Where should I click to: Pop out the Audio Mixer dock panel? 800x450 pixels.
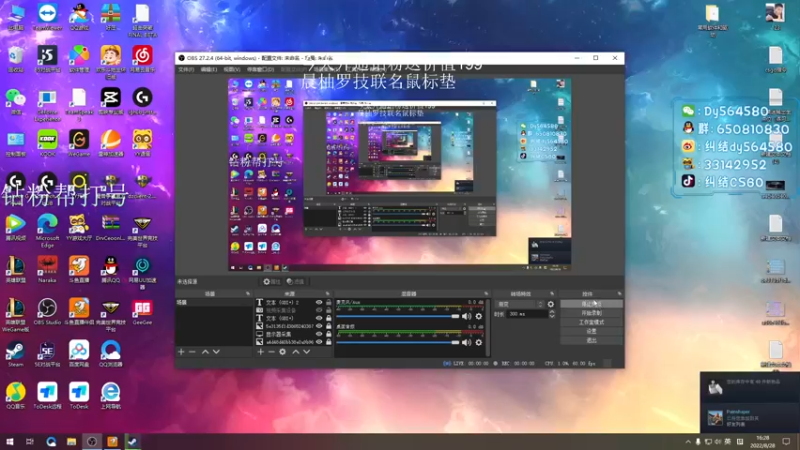click(486, 294)
